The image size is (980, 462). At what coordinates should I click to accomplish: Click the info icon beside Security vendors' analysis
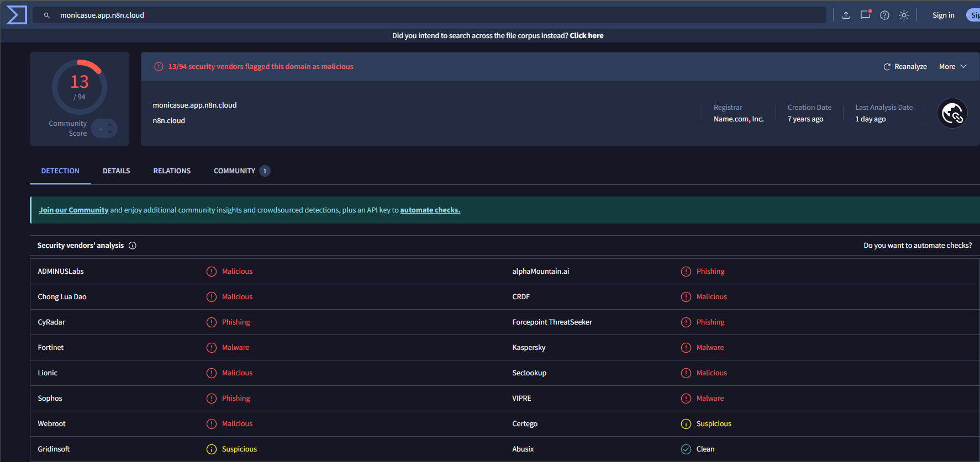[133, 246]
